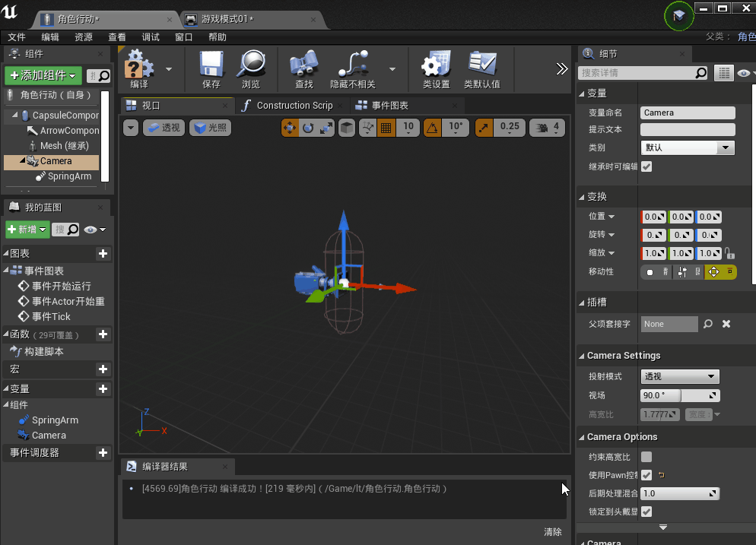Toggle 使用Pawn控制旋转 checkbox

pyautogui.click(x=646, y=475)
